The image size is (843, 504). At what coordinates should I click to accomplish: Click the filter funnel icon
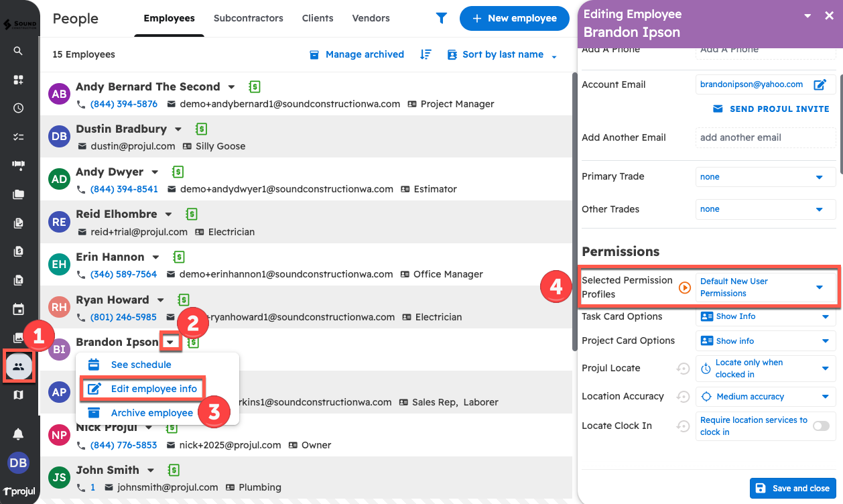click(x=441, y=19)
